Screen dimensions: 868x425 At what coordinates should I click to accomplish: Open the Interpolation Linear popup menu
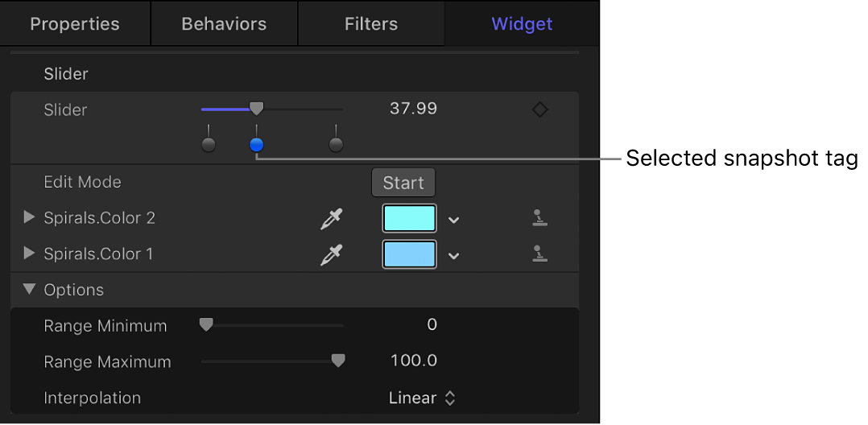coord(423,398)
